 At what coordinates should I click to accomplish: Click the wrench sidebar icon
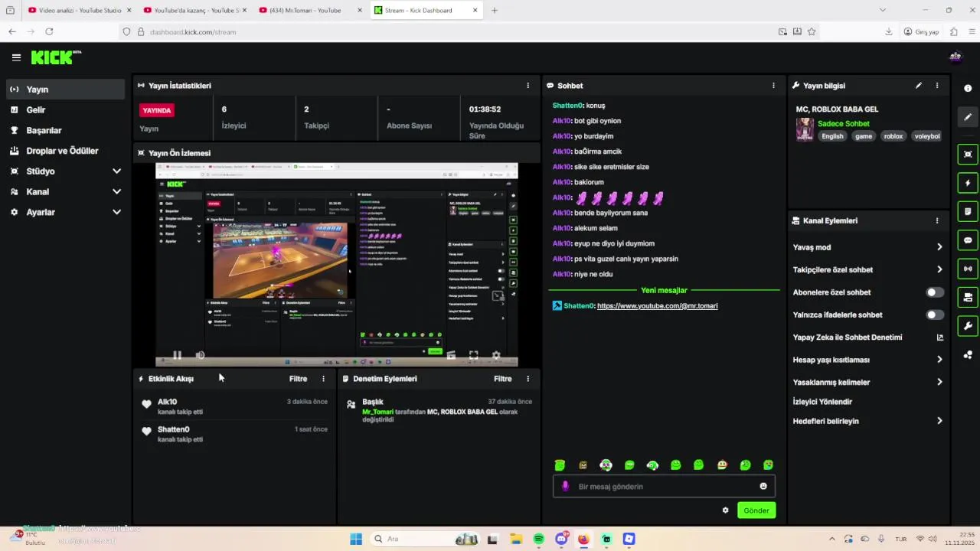[x=968, y=326]
